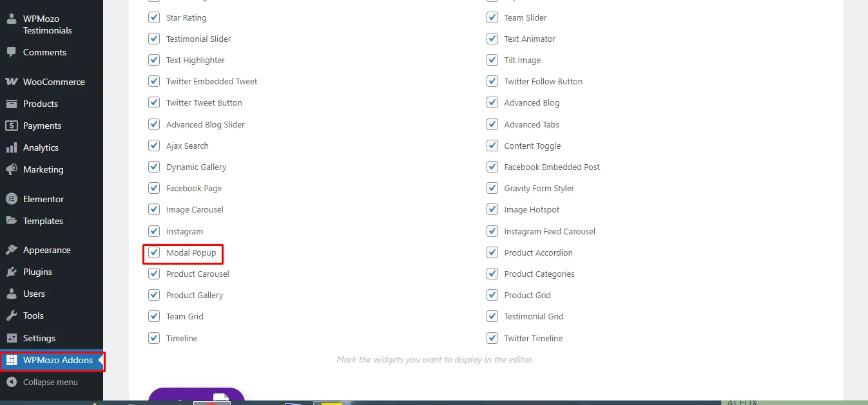Click the Settings sliders icon
This screenshot has width=868, height=405.
12,338
